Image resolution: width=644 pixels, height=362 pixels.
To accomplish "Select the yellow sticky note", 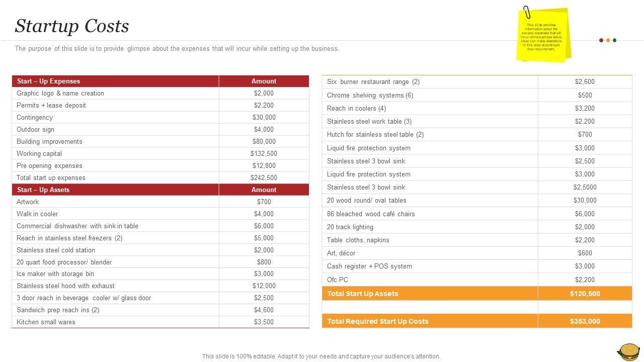I will pos(542,36).
